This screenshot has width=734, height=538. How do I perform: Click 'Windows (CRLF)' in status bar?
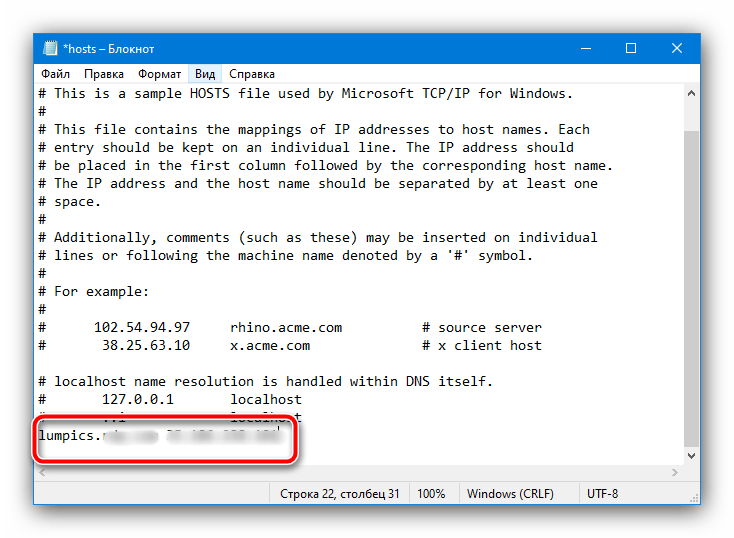(510, 494)
